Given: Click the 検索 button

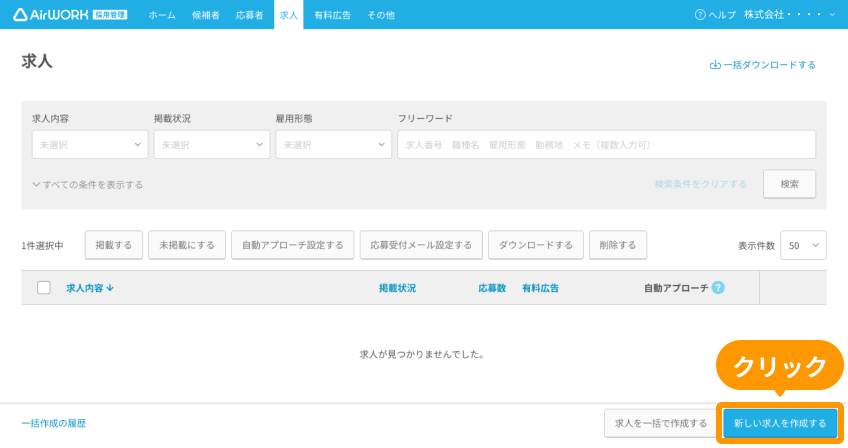Looking at the screenshot, I should 789,184.
